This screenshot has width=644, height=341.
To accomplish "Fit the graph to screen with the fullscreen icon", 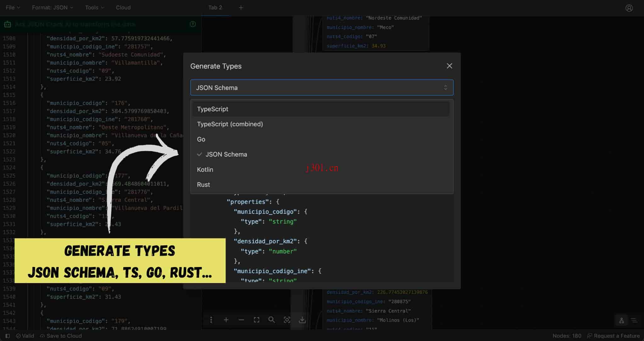I will 256,320.
